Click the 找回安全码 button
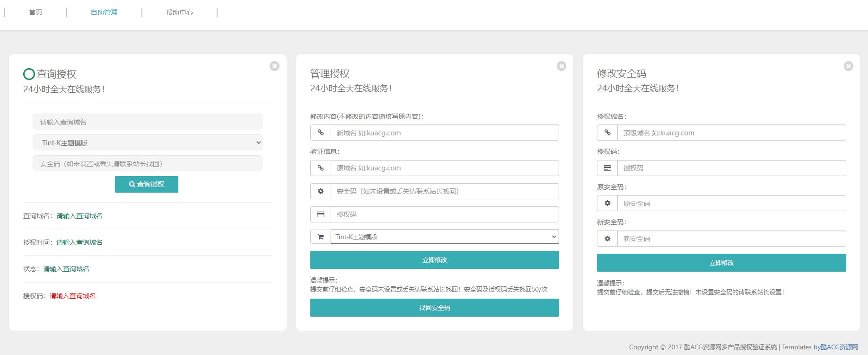 click(434, 308)
